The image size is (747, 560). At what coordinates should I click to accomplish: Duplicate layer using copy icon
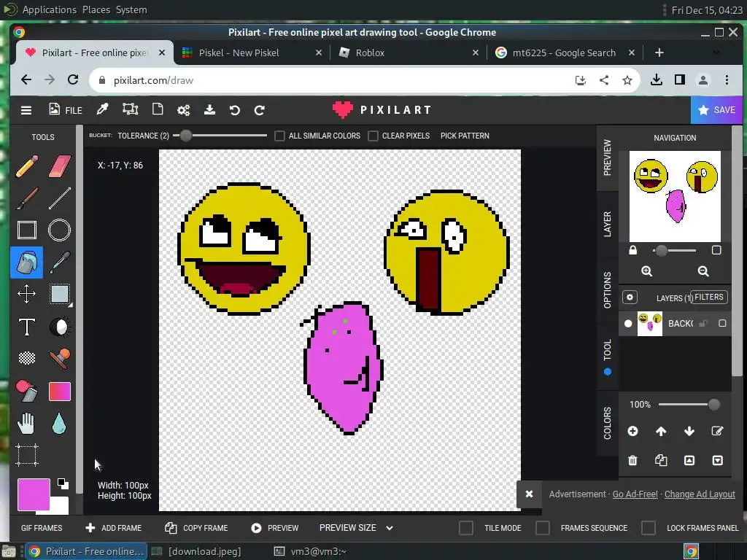pos(661,460)
